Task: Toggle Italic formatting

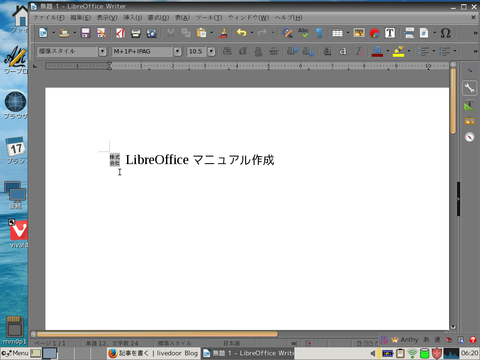Action: coord(243,51)
